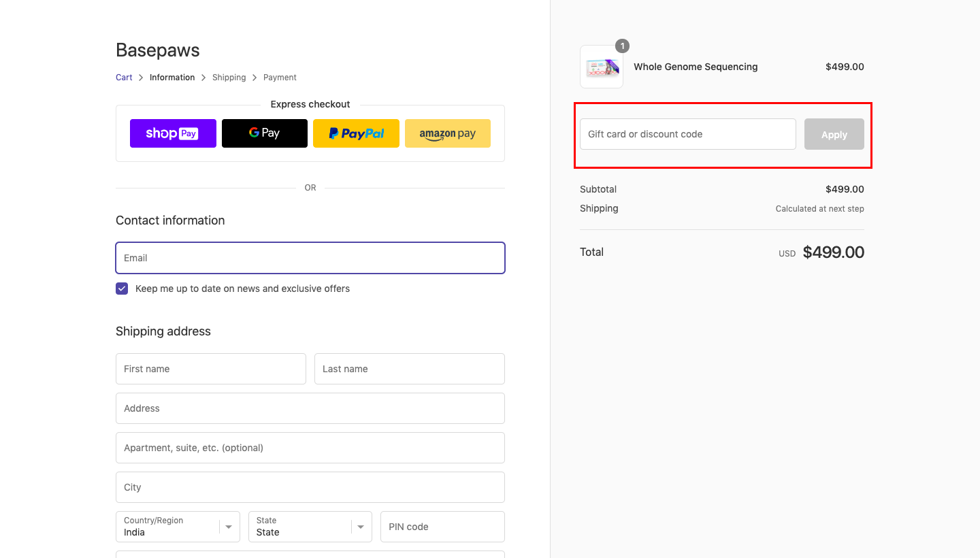Open Whole Genome Sequencing product thumbnail

coord(602,67)
